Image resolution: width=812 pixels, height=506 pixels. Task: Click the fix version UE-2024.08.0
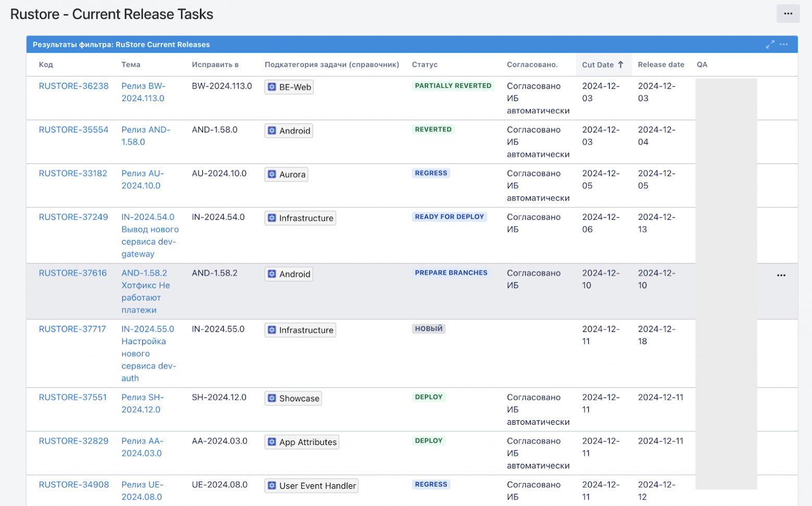pos(220,485)
